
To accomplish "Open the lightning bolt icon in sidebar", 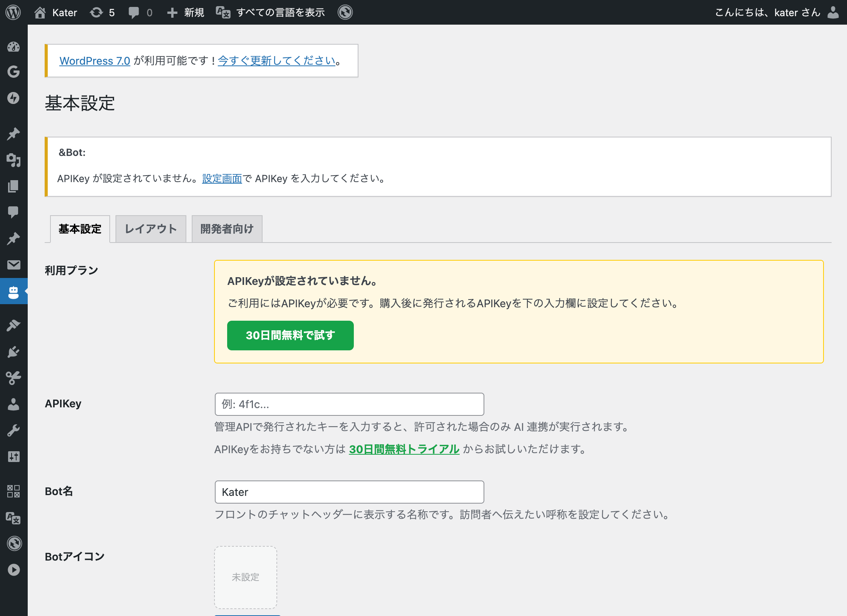I will (x=13, y=98).
